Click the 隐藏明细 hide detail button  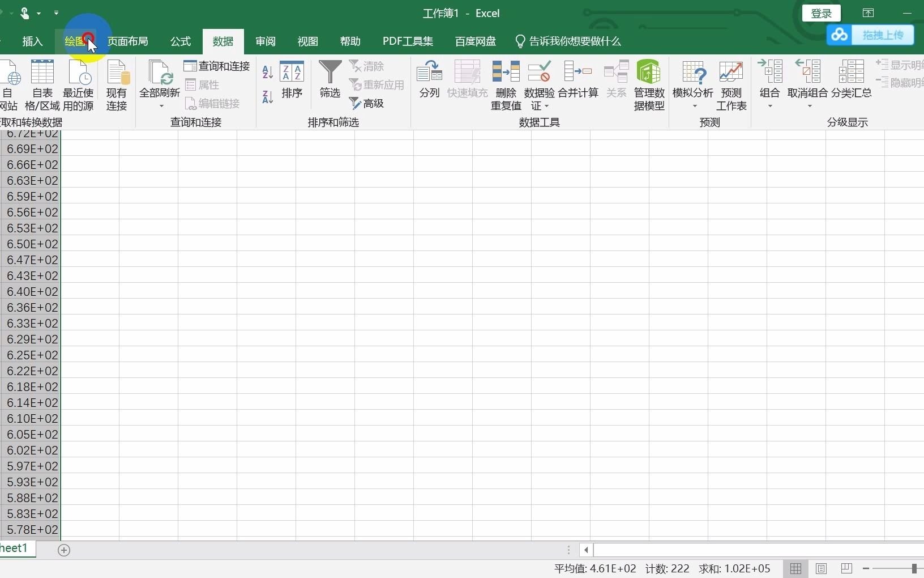click(900, 83)
